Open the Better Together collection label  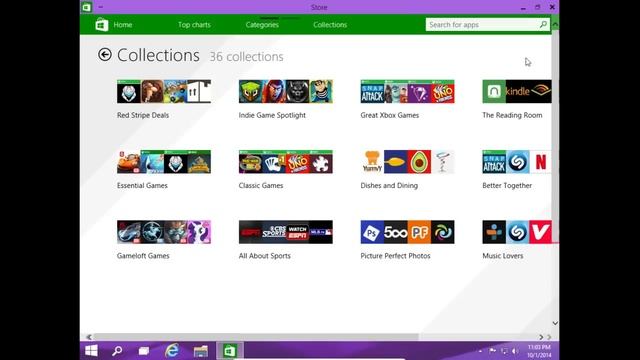[507, 185]
